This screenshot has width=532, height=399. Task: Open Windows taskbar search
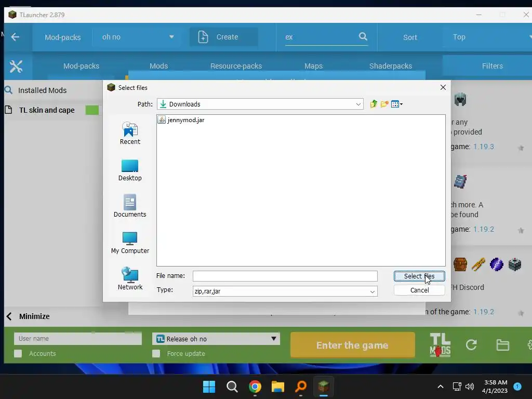pos(232,387)
